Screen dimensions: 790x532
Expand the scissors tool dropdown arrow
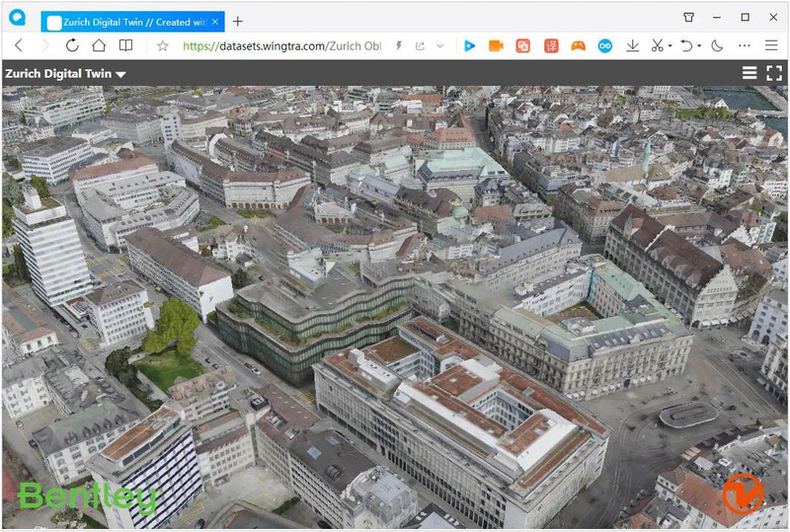(x=671, y=45)
